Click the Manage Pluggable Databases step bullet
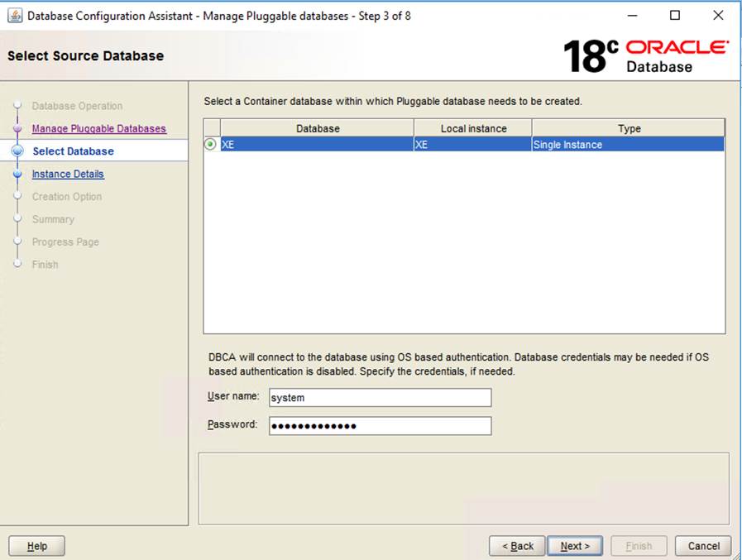 pyautogui.click(x=17, y=129)
